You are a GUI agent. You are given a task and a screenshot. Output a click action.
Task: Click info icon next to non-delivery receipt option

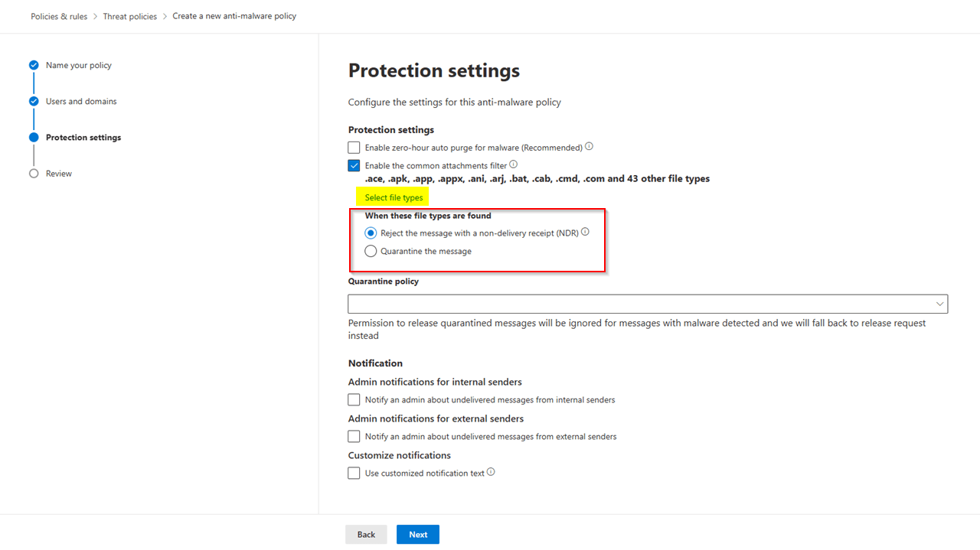[584, 231]
